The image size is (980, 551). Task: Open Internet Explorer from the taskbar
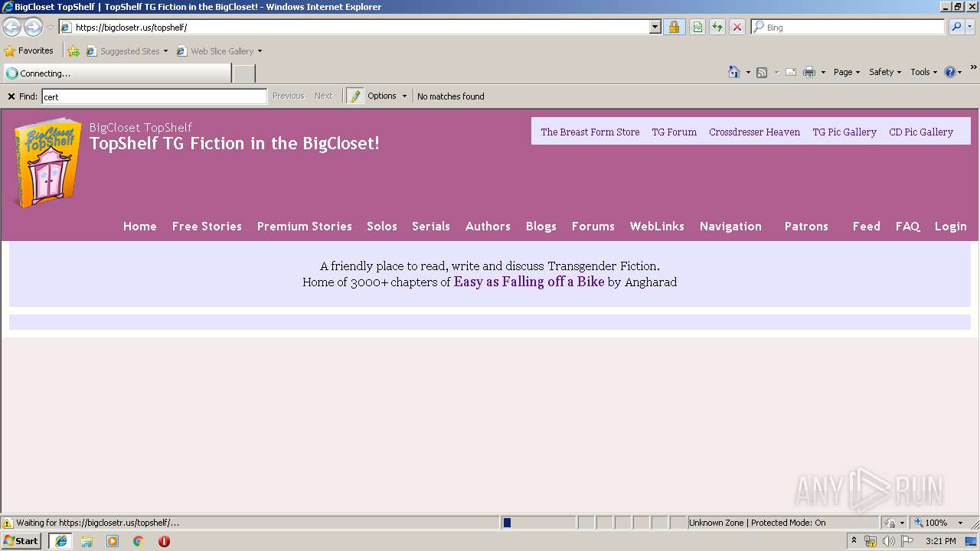coord(61,541)
